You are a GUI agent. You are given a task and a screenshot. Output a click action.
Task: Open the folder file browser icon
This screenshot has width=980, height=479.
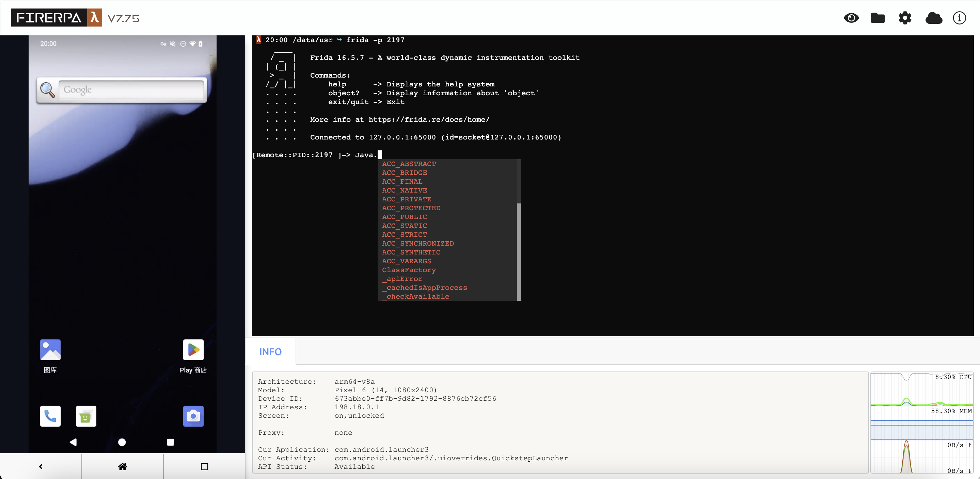click(x=878, y=18)
